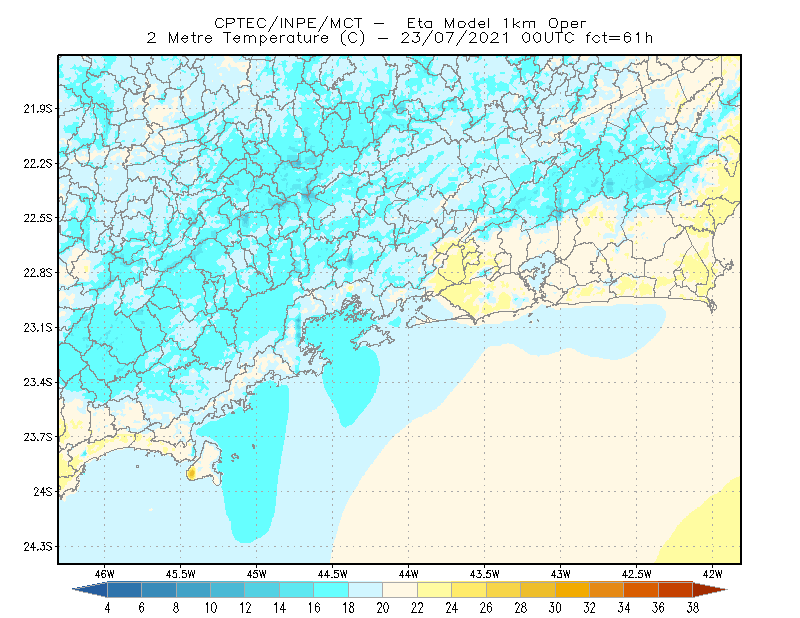This screenshot has height=618, width=800.
Task: Click the 12-14 teal colorbar segment
Action: point(262,590)
